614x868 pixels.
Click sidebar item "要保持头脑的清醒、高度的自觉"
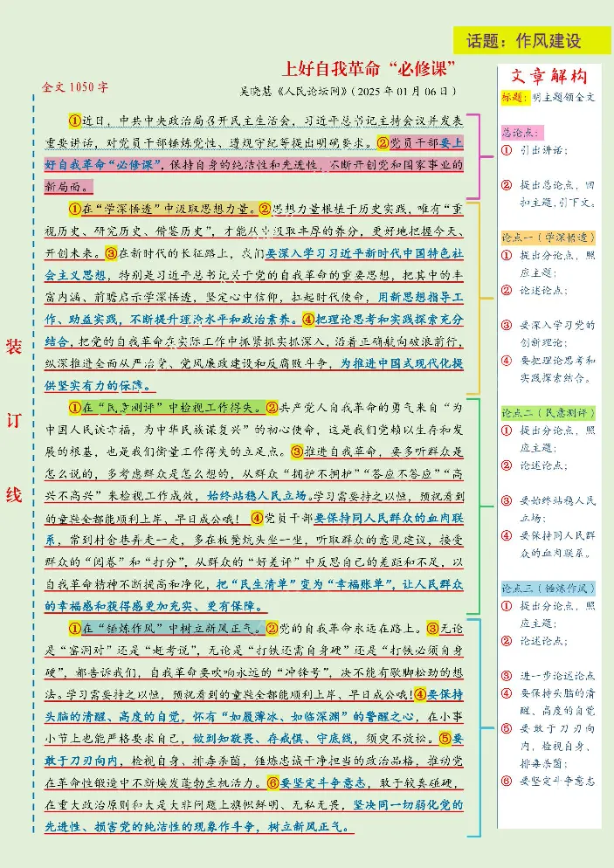tap(557, 702)
